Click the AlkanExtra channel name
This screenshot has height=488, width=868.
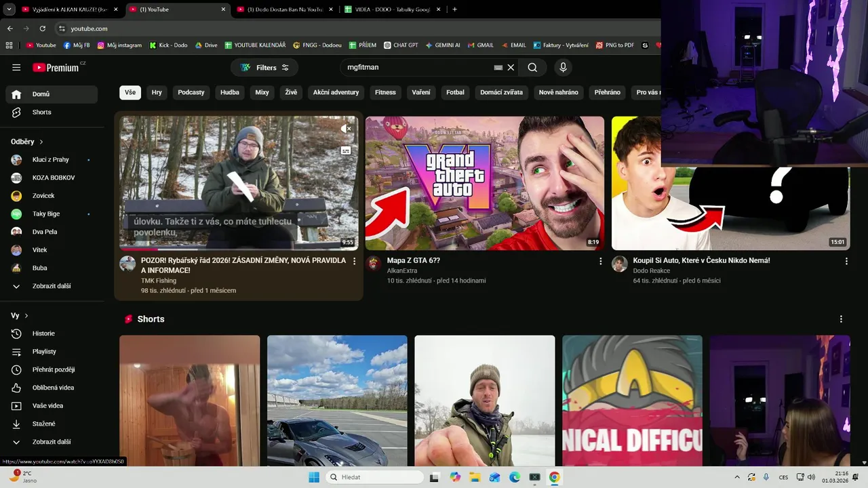coord(402,270)
